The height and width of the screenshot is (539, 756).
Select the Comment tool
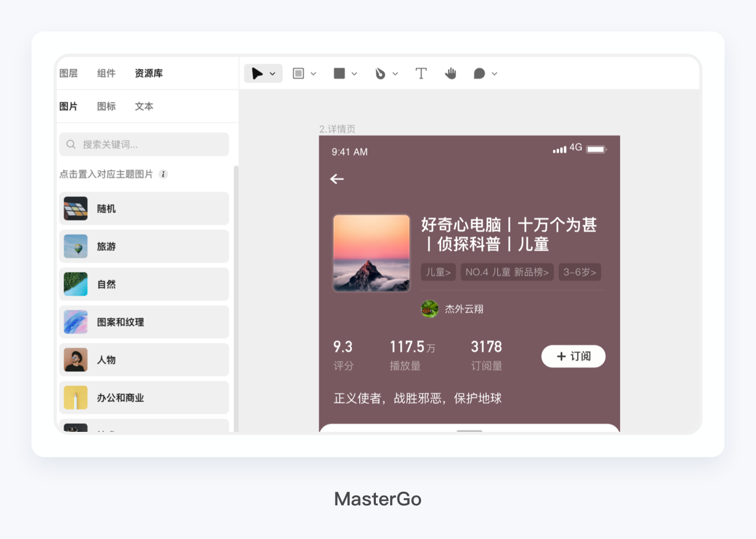tap(479, 74)
